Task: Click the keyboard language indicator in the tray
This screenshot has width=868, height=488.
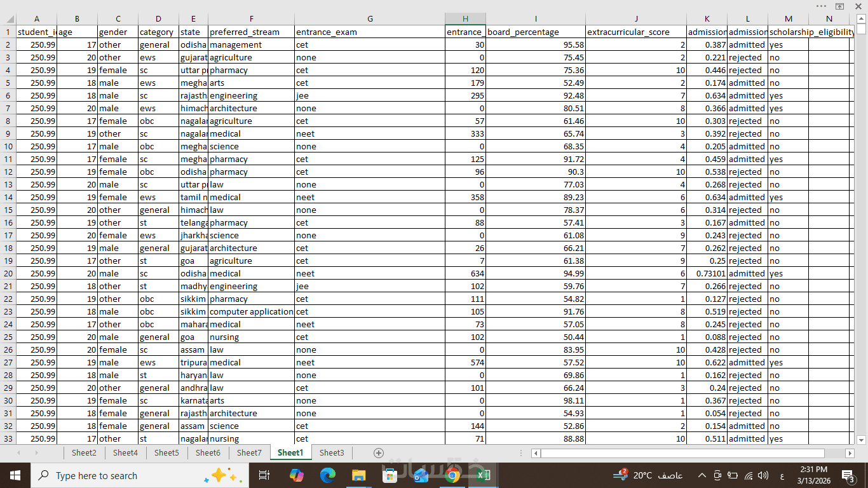Action: tap(782, 475)
